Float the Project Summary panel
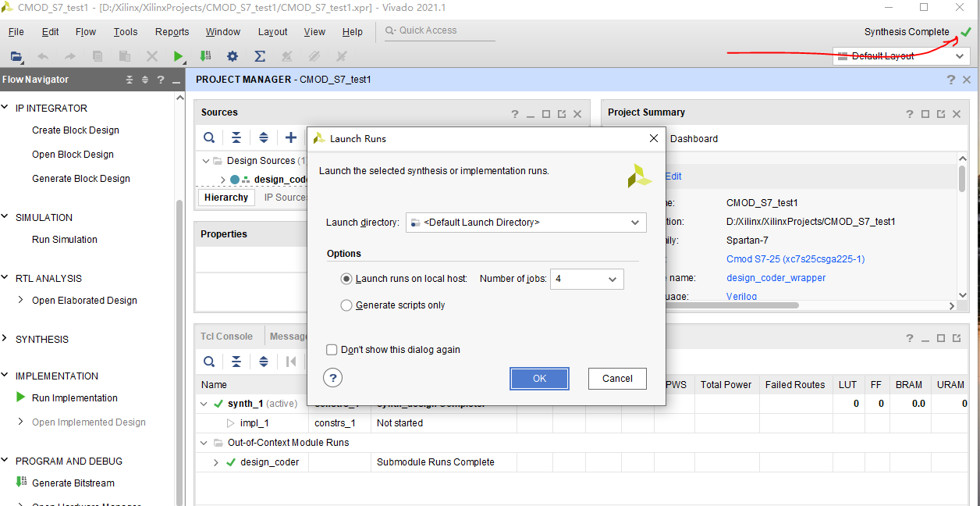The image size is (980, 506). 941,113
